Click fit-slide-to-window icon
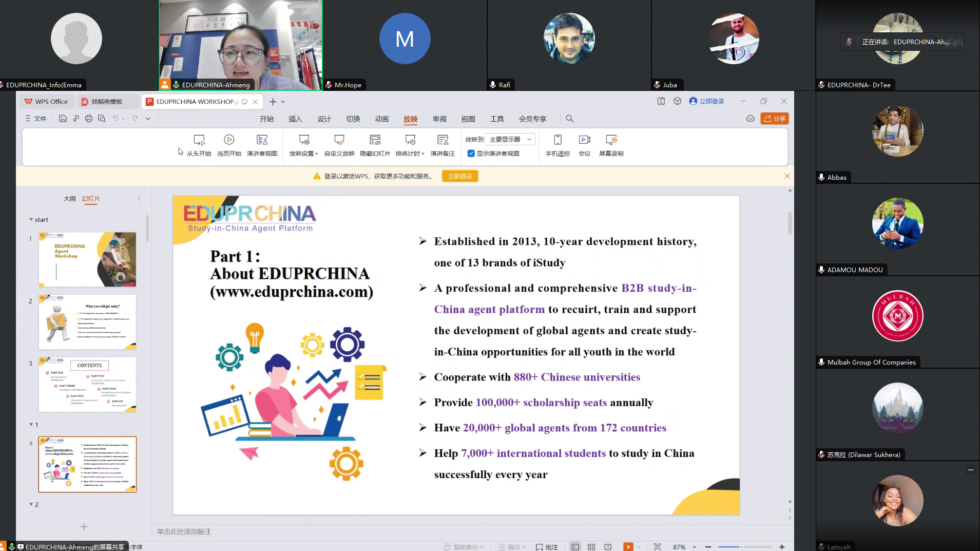Image resolution: width=980 pixels, height=551 pixels. click(x=657, y=547)
